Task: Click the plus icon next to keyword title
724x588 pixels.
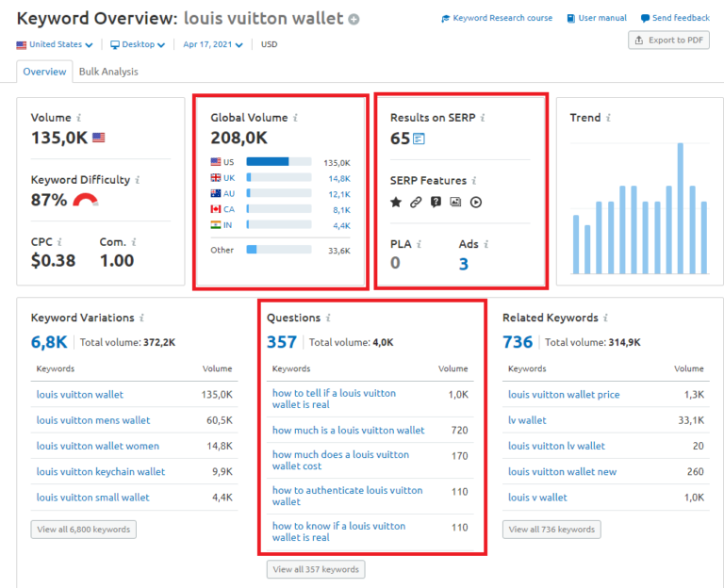Action: click(x=354, y=20)
